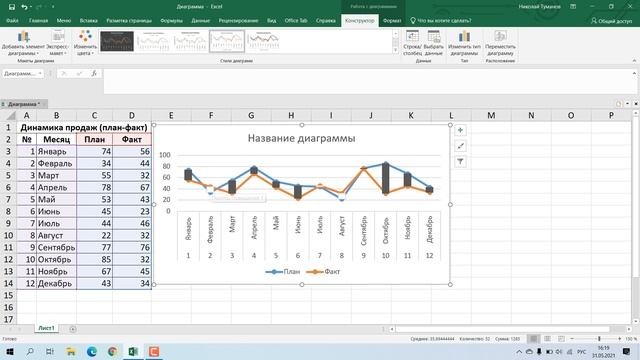
Task: Switch to Normal view
Action: click(x=533, y=339)
